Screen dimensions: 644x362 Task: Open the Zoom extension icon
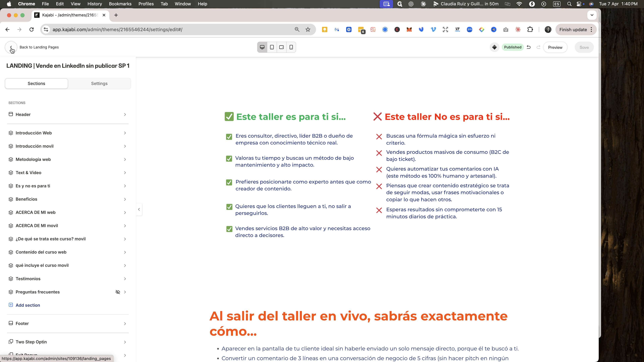(x=469, y=29)
